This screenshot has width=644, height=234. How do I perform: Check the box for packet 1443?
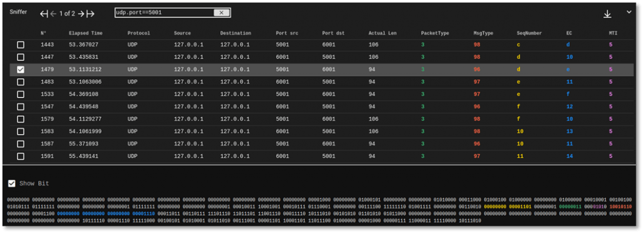coord(21,45)
